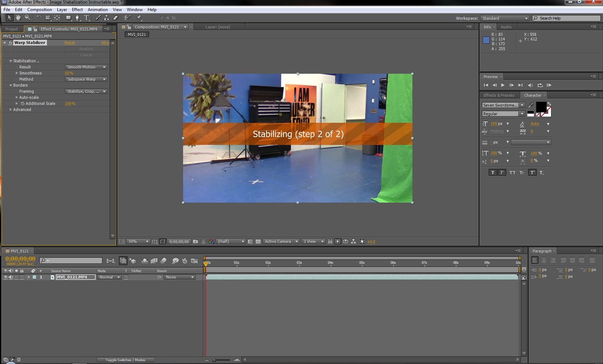Click Smoothness value 50%

[69, 73]
